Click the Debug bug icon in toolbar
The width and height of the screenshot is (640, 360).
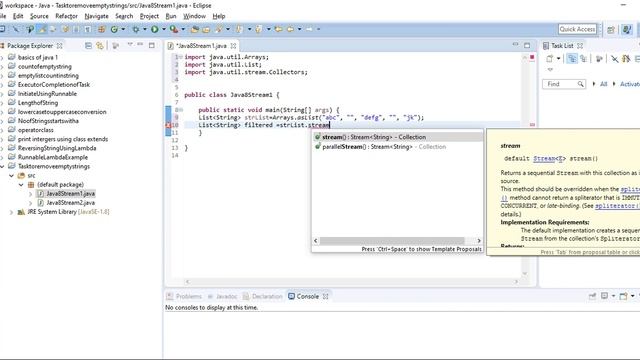[x=136, y=29]
